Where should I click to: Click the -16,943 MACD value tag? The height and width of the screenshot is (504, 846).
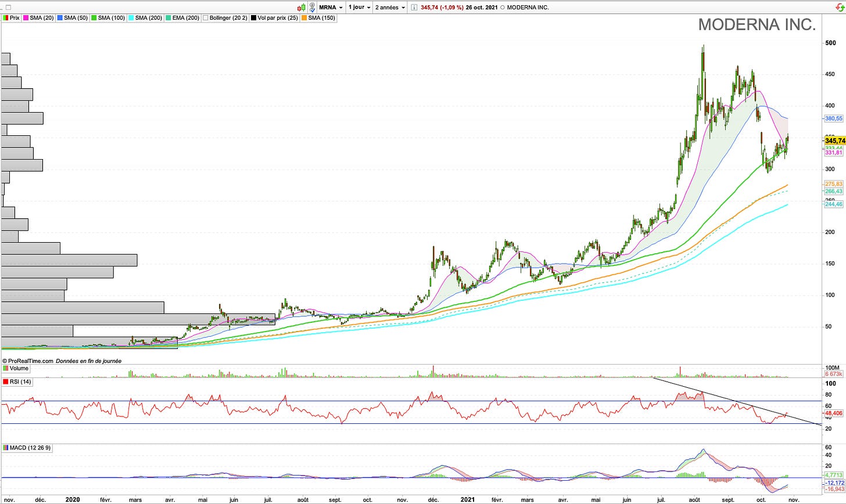tap(834, 489)
